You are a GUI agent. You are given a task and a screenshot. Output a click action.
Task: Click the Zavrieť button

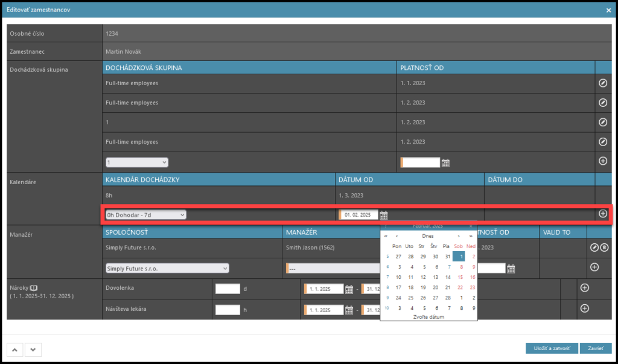596,348
